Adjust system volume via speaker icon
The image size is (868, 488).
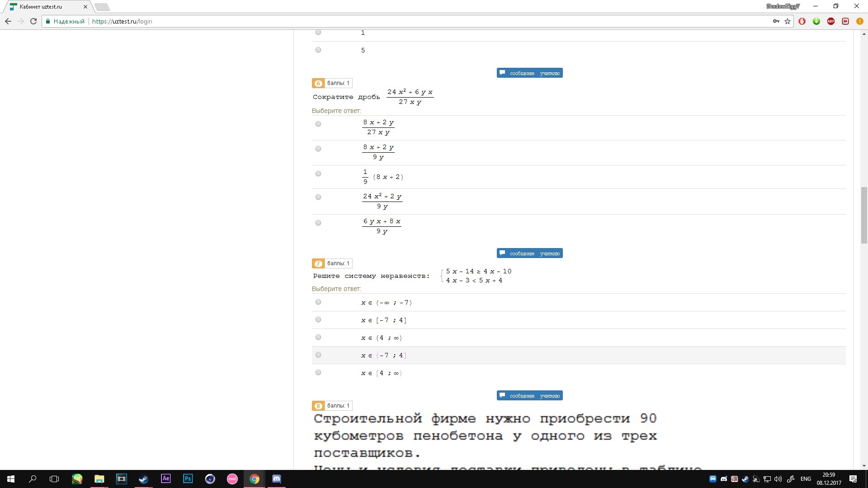[777, 479]
